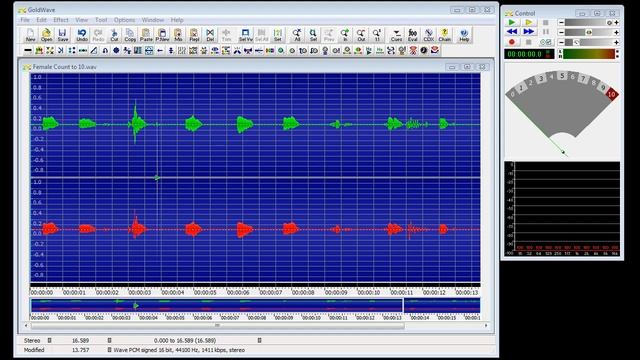This screenshot has width=640, height=360.
Task: Click plus button of the volume slider
Action: point(616,22)
